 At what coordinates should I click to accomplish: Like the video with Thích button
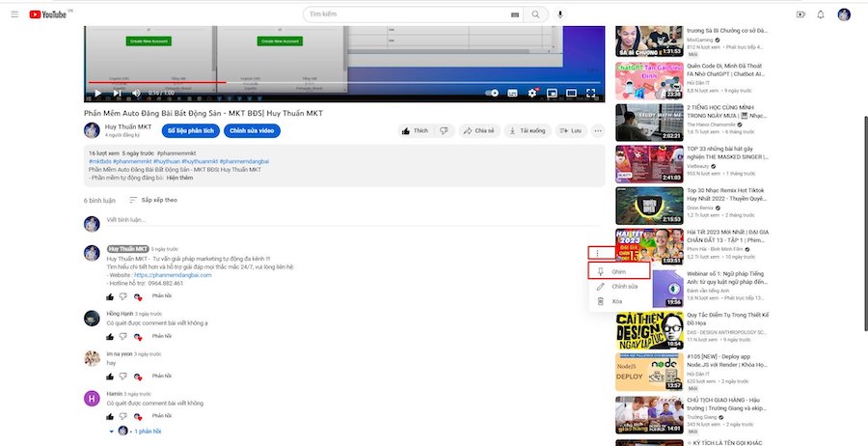(x=416, y=130)
